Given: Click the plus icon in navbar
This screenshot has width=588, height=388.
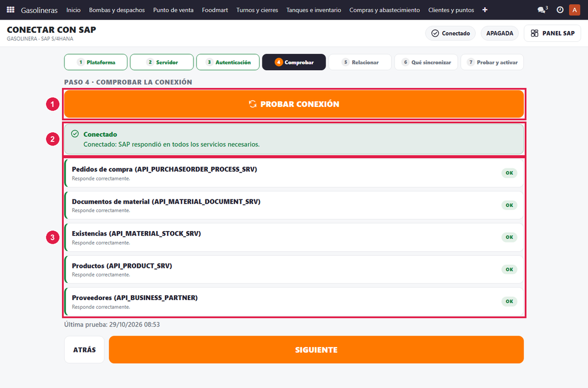Looking at the screenshot, I should point(485,10).
